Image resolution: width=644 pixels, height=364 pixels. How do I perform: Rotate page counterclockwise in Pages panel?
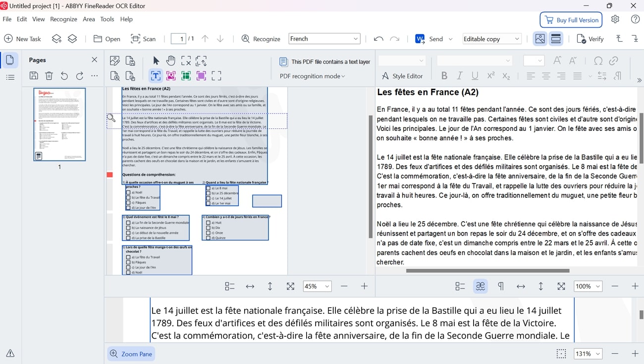point(64,76)
